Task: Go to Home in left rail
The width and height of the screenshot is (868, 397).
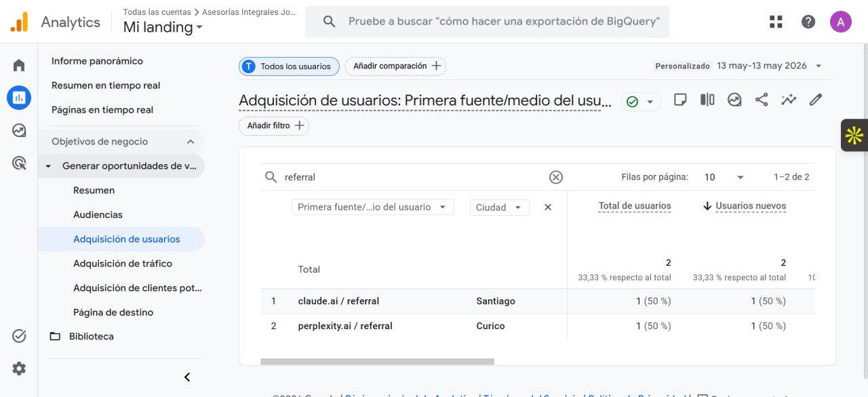Action: point(19,65)
